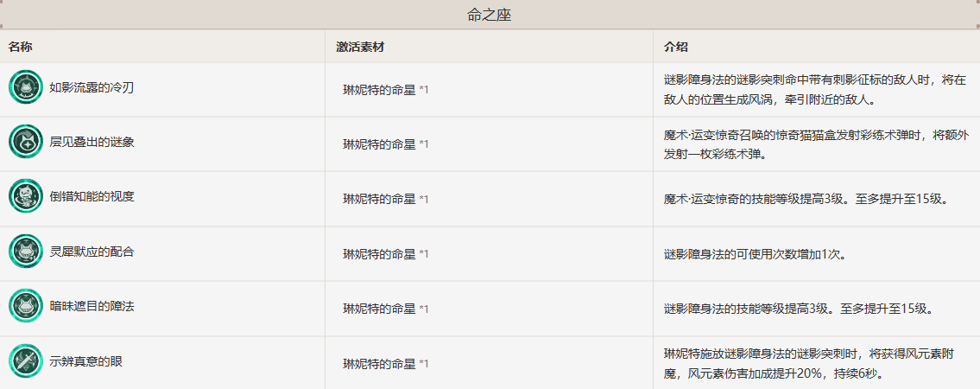Select the 示辨真意的眼 name text

[86, 361]
